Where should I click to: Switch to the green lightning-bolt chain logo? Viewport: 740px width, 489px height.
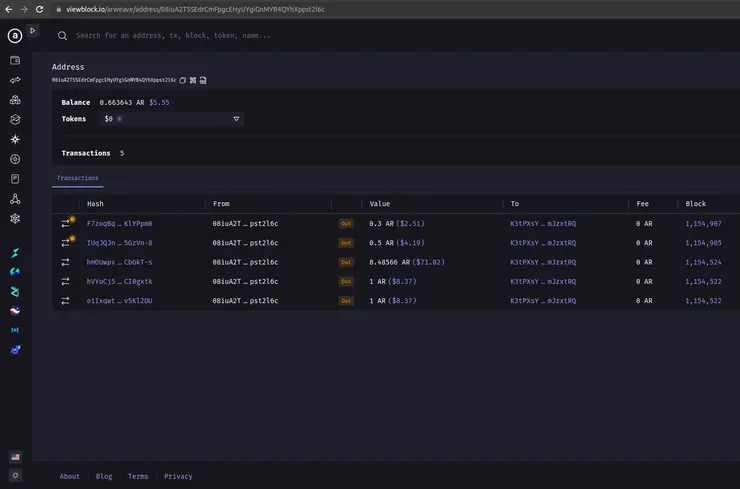(15, 253)
